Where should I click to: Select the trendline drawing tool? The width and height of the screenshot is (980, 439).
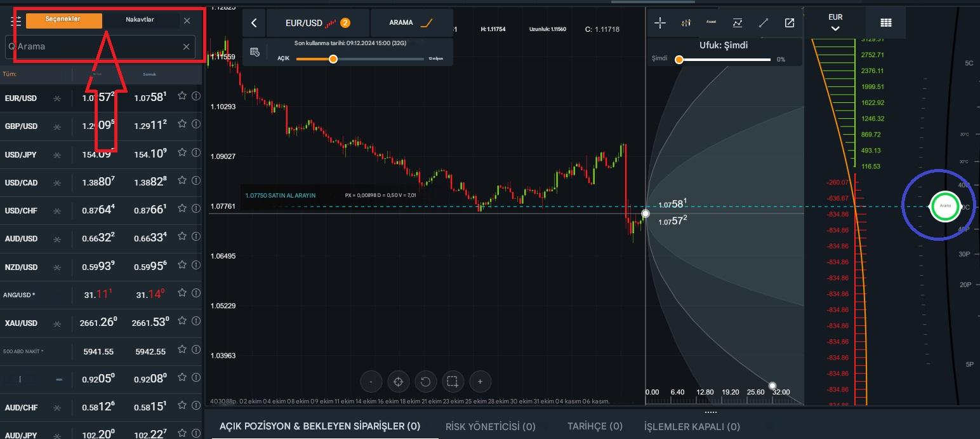tap(764, 22)
